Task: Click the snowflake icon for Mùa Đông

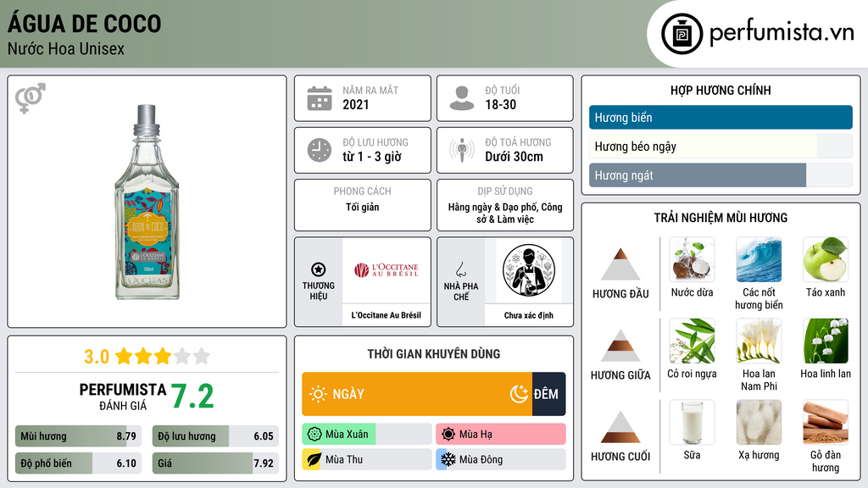Action: coord(448,459)
